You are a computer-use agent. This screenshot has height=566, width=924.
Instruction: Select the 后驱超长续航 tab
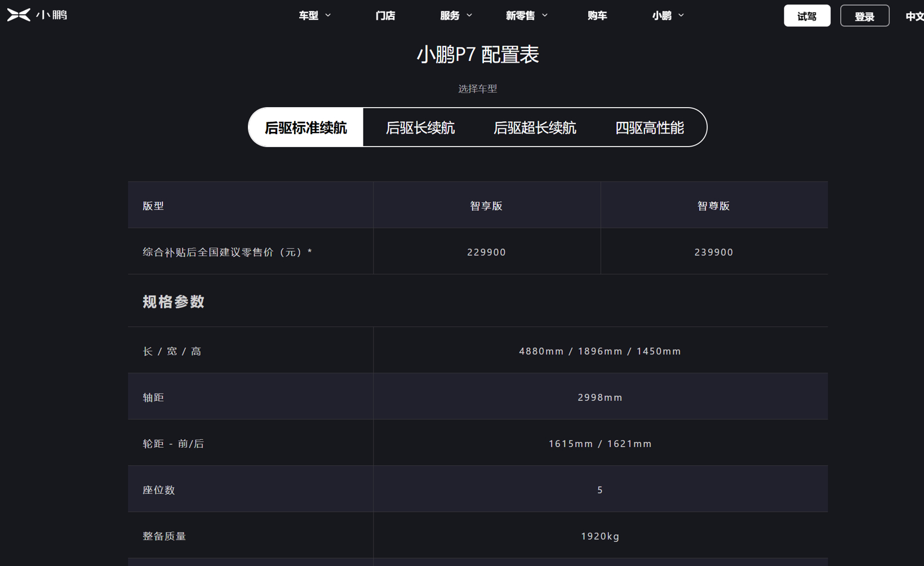(535, 127)
